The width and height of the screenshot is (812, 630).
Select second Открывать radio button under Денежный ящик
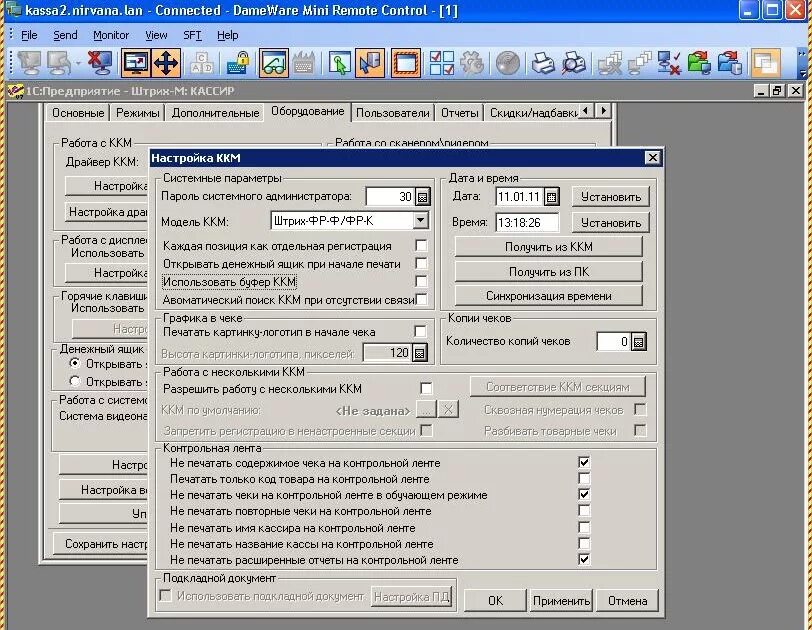point(75,382)
